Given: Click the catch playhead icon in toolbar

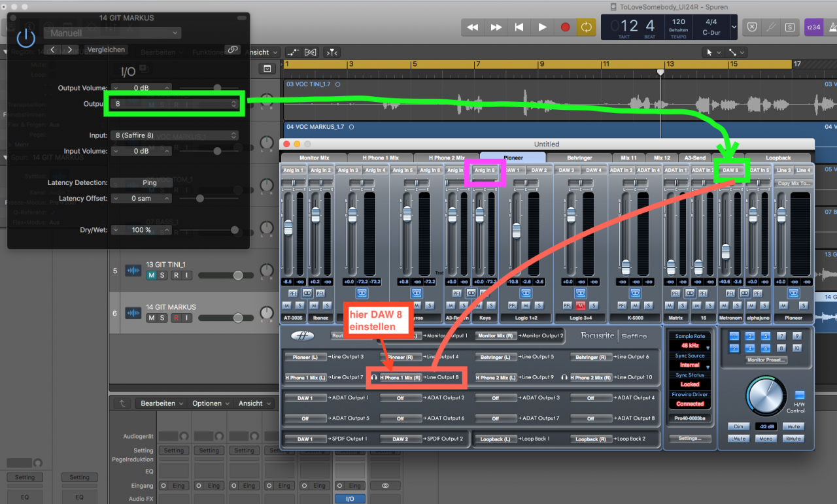Looking at the screenshot, I should (332, 52).
